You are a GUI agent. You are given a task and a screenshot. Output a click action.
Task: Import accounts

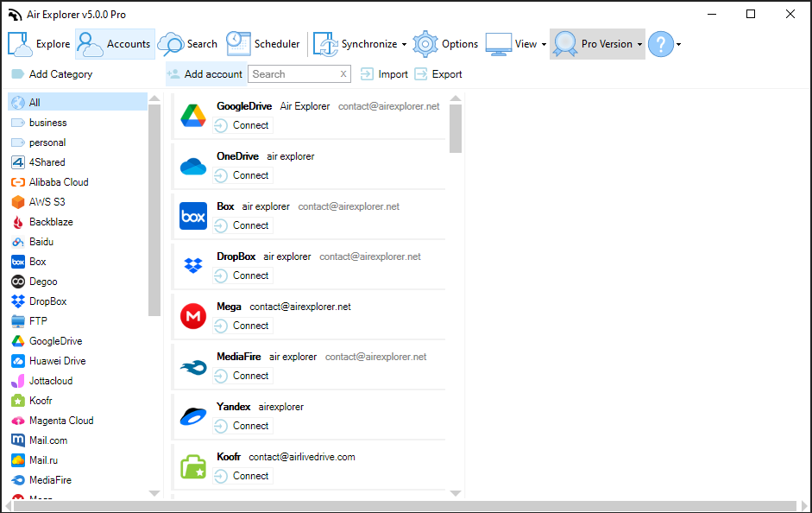(x=384, y=74)
